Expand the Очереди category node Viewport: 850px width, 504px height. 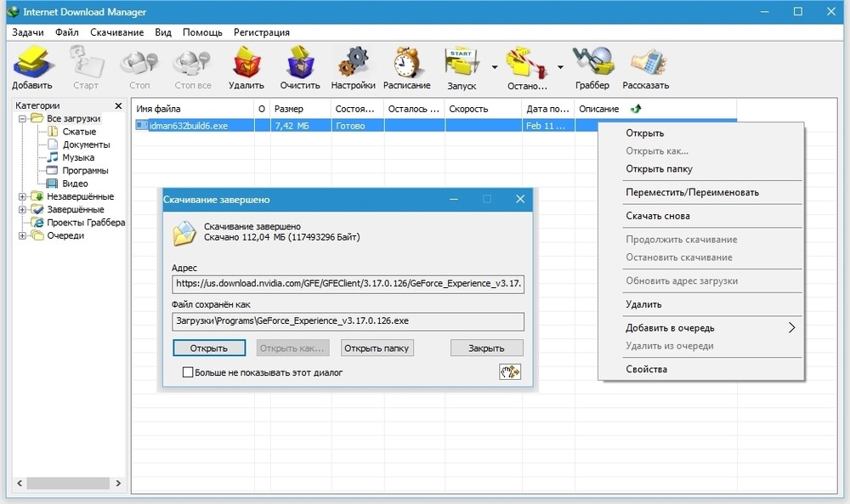click(x=22, y=235)
